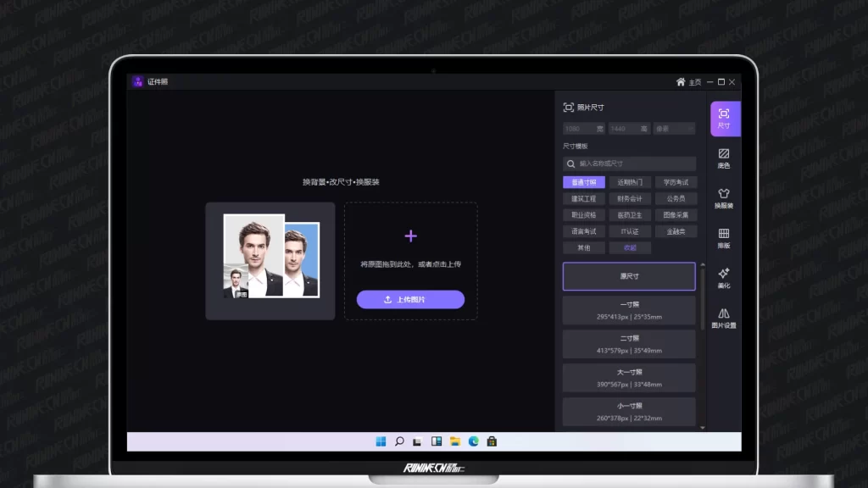This screenshot has width=868, height=488.
Task: Go to 主页 home page
Action: point(689,82)
